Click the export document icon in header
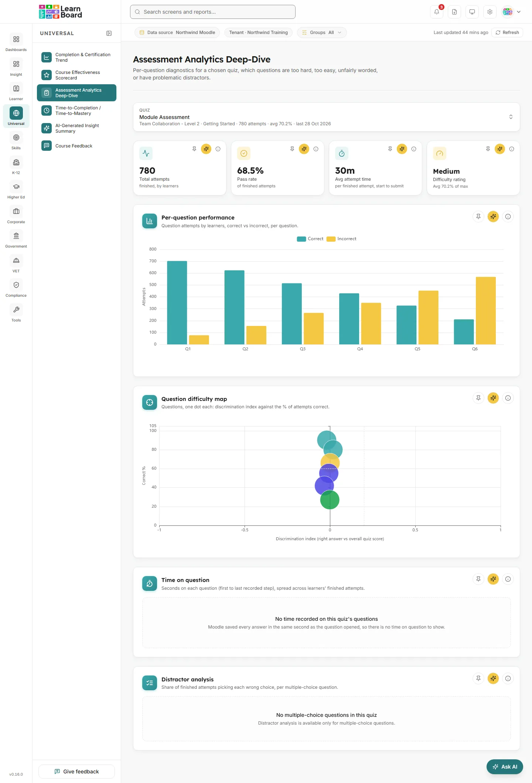This screenshot has height=783, width=532. 454,12
